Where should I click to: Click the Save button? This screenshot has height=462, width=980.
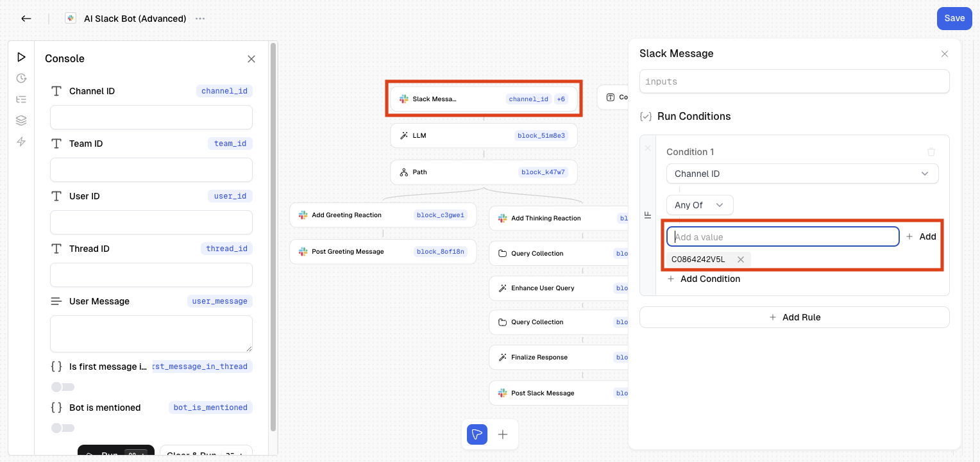954,19
